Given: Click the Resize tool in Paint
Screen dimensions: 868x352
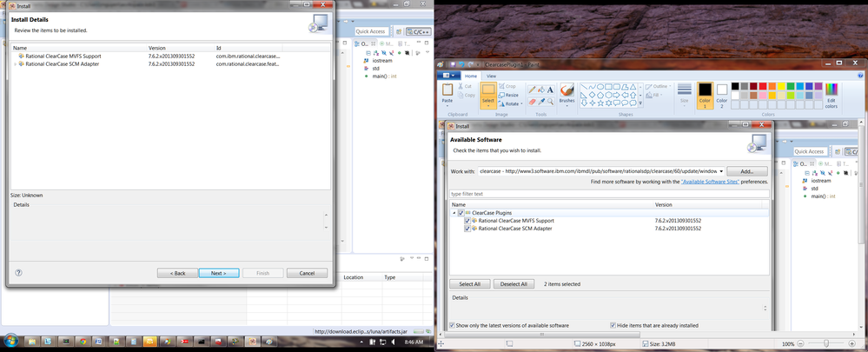Looking at the screenshot, I should 508,96.
